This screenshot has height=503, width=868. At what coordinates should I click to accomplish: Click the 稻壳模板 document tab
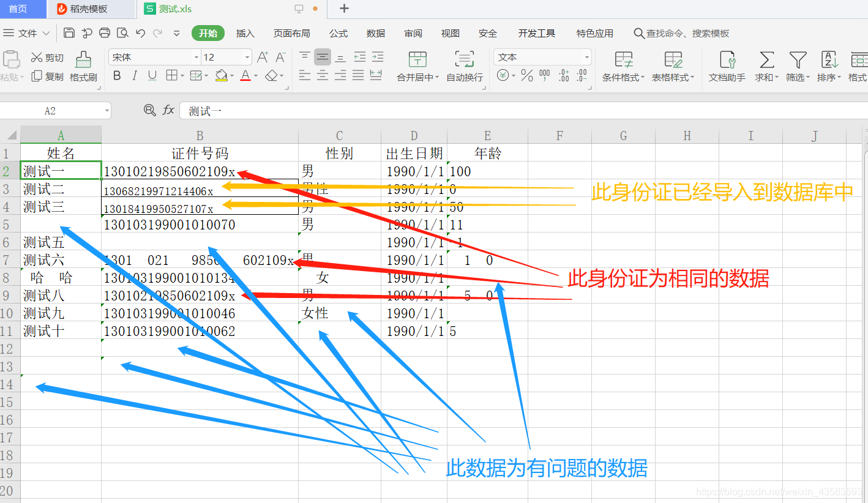[92, 9]
